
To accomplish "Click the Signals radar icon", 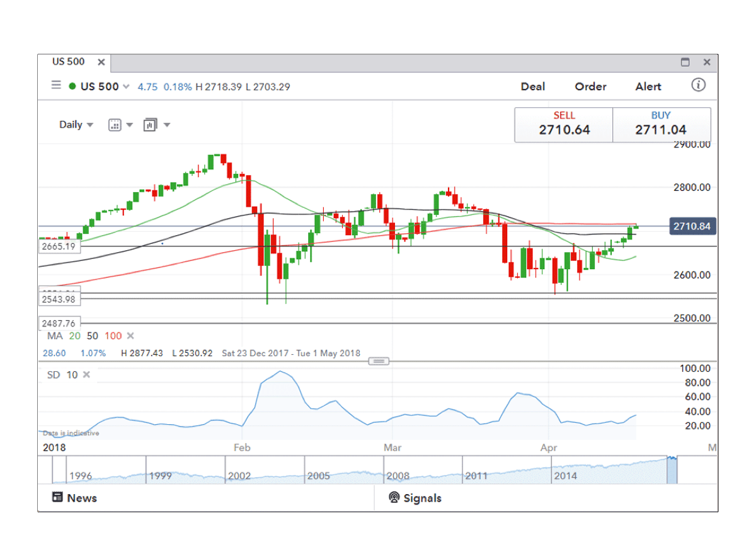I will [x=394, y=498].
